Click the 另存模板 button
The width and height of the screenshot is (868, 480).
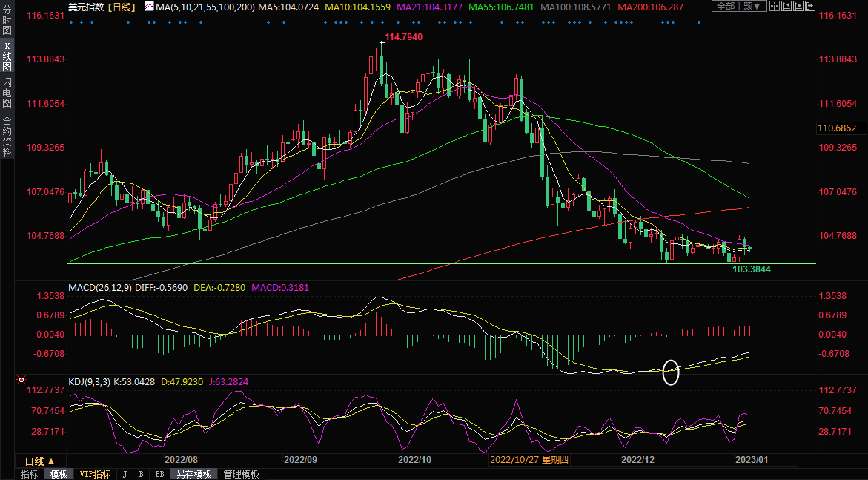coord(193,474)
